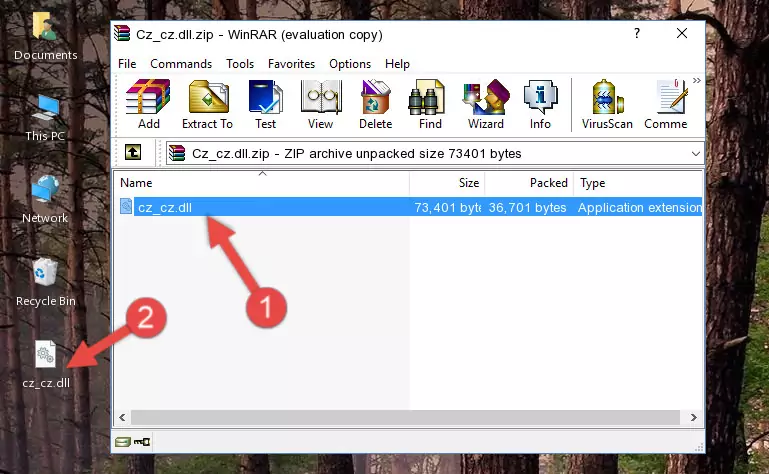The width and height of the screenshot is (769, 474).
Task: Click the Extract To toolbar icon
Action: [207, 104]
